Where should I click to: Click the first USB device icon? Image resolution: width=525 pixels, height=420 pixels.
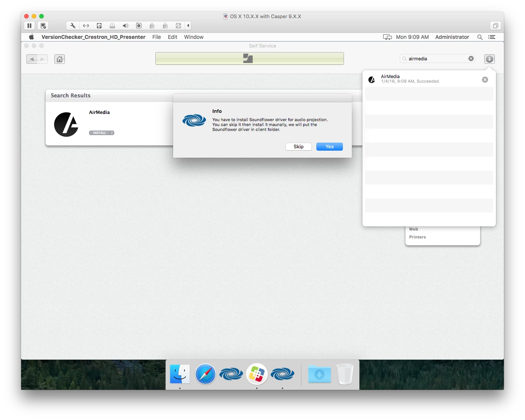pos(152,26)
